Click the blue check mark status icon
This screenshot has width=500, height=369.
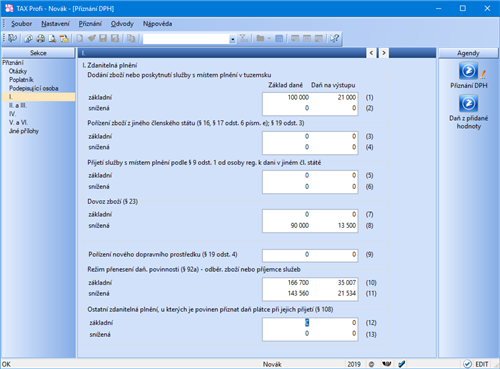tap(402, 364)
